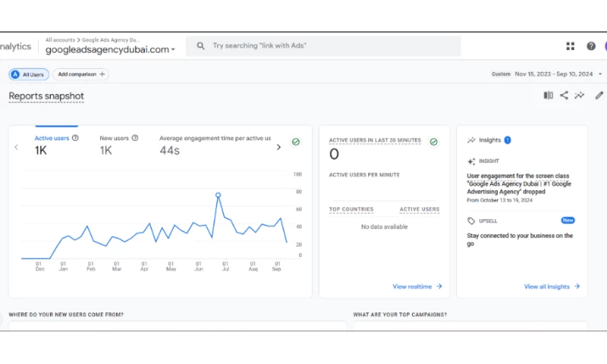The image size is (607, 364).
Task: Click WHERE DO YOUR NEW USERS COME FROM heading
Action: point(66,315)
